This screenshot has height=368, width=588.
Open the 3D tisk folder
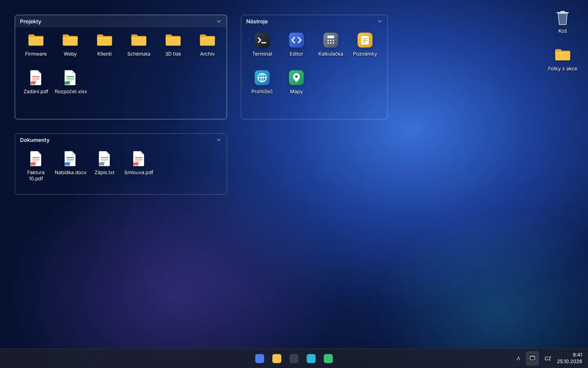173,40
